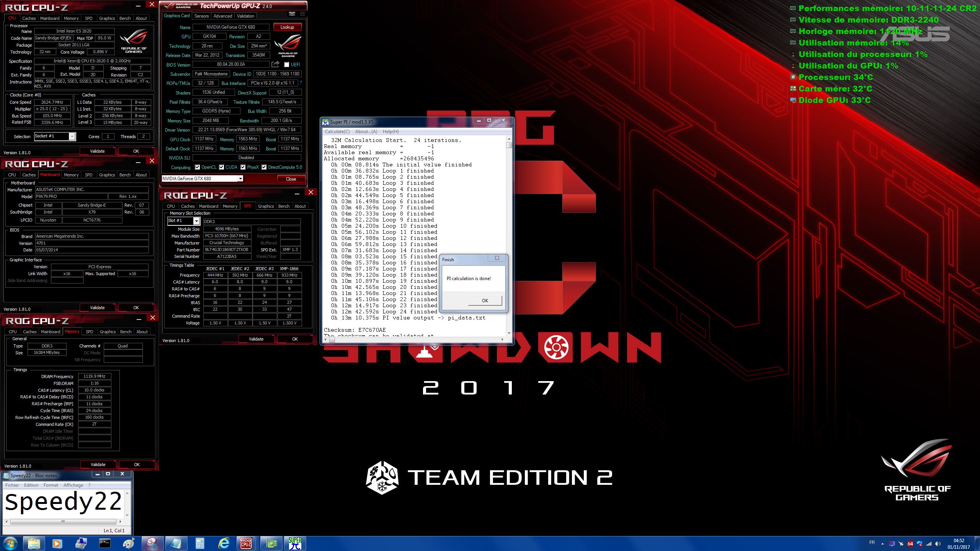Click the 'Loop 24 finished' line in Super PI
The width and height of the screenshot is (980, 551).
point(384,311)
